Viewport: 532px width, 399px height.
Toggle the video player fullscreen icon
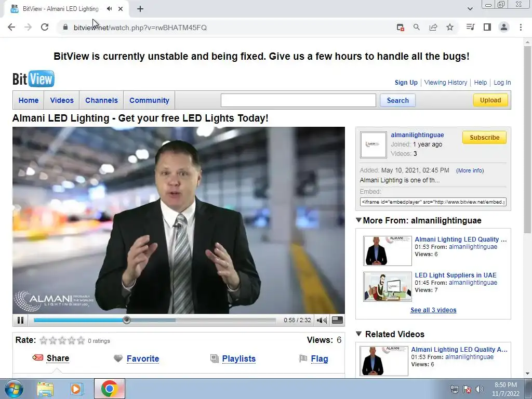click(337, 320)
